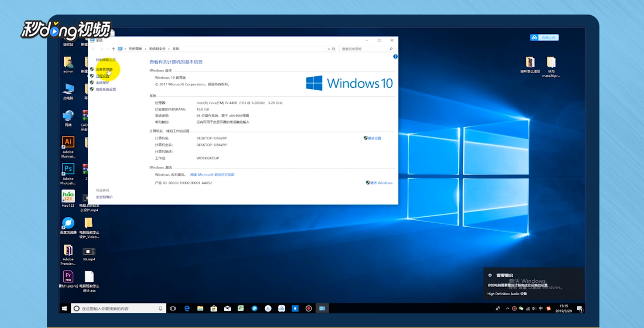Click 激活 Windows activation link
This screenshot has height=328, width=644.
click(x=381, y=183)
